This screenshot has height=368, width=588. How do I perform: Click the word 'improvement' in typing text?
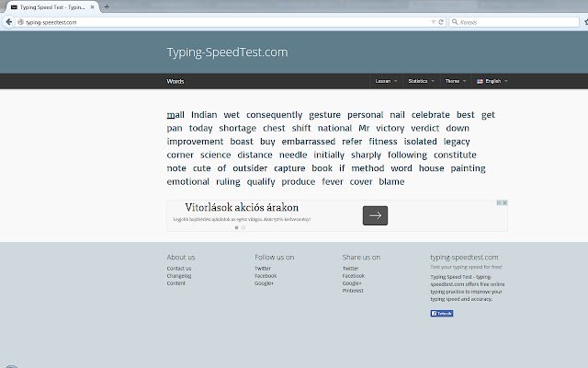click(195, 142)
